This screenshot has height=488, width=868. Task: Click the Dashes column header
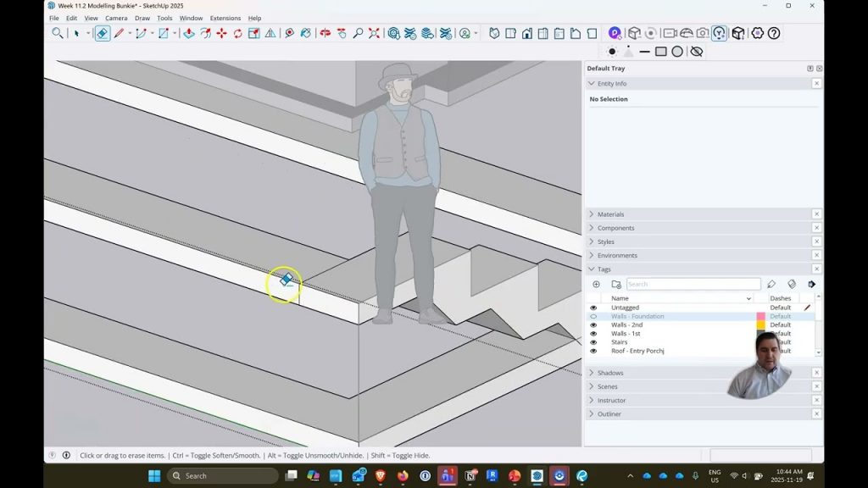click(781, 298)
